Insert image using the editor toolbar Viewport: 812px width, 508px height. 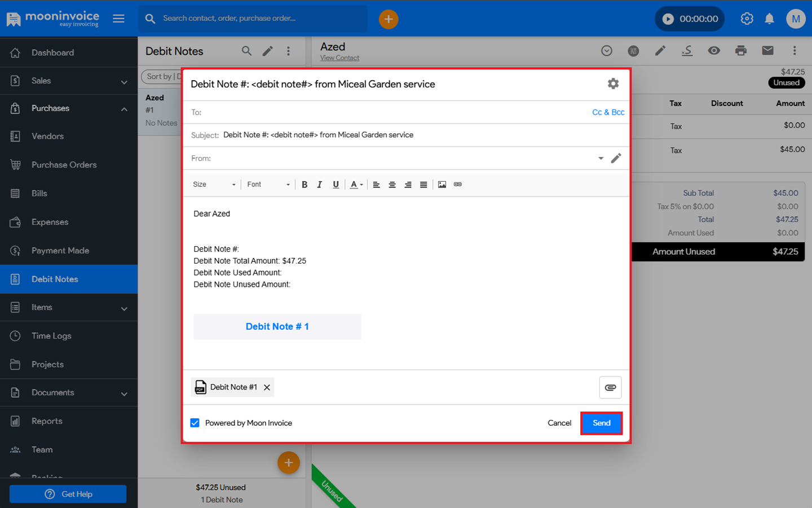442,185
